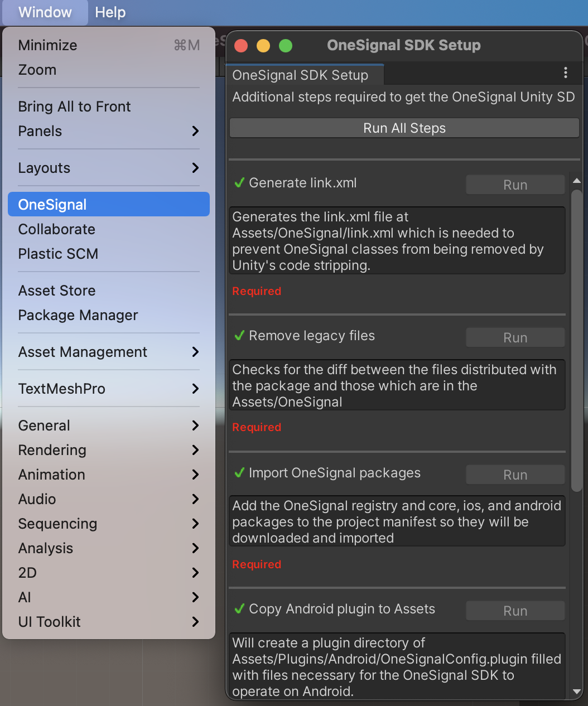Open Asset Store menu entry
This screenshot has width=588, height=706.
tap(109, 291)
